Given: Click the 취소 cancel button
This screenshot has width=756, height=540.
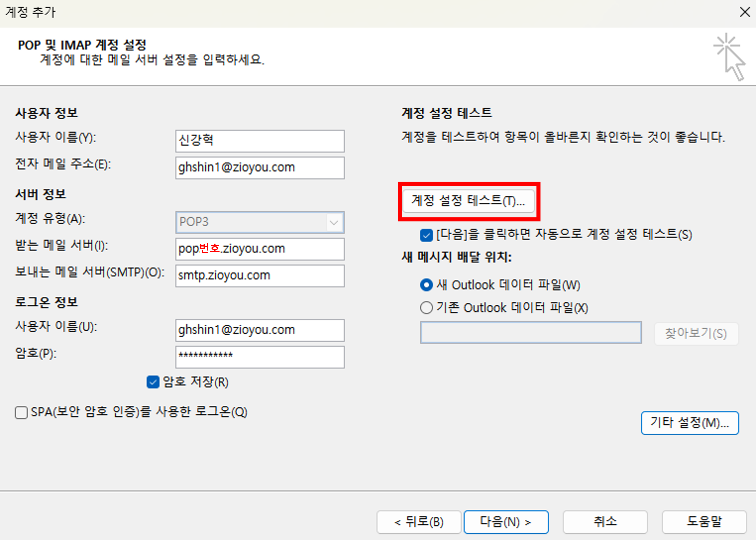Looking at the screenshot, I should [x=605, y=522].
